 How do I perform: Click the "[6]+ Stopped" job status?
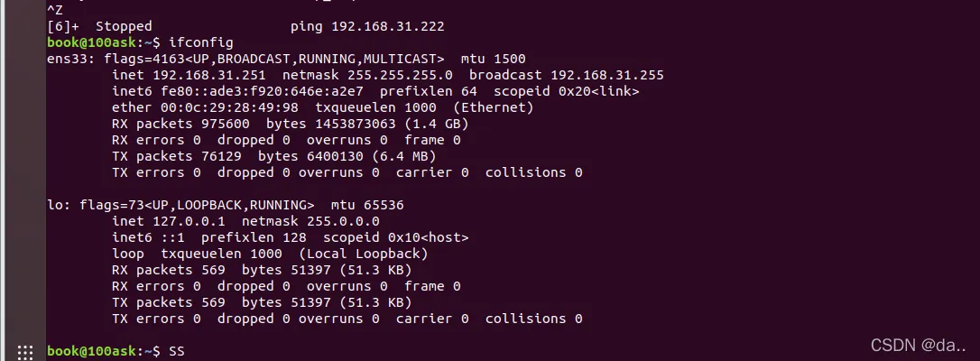tap(99, 26)
